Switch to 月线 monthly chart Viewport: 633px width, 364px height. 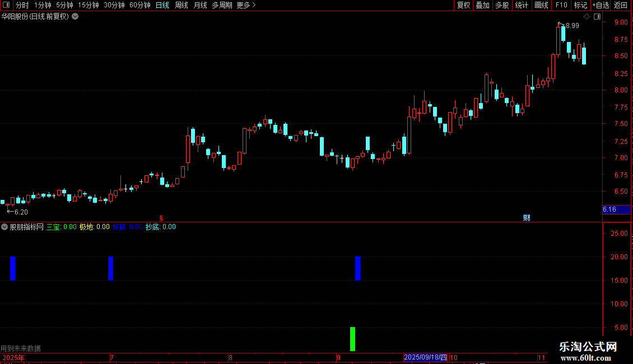200,5
